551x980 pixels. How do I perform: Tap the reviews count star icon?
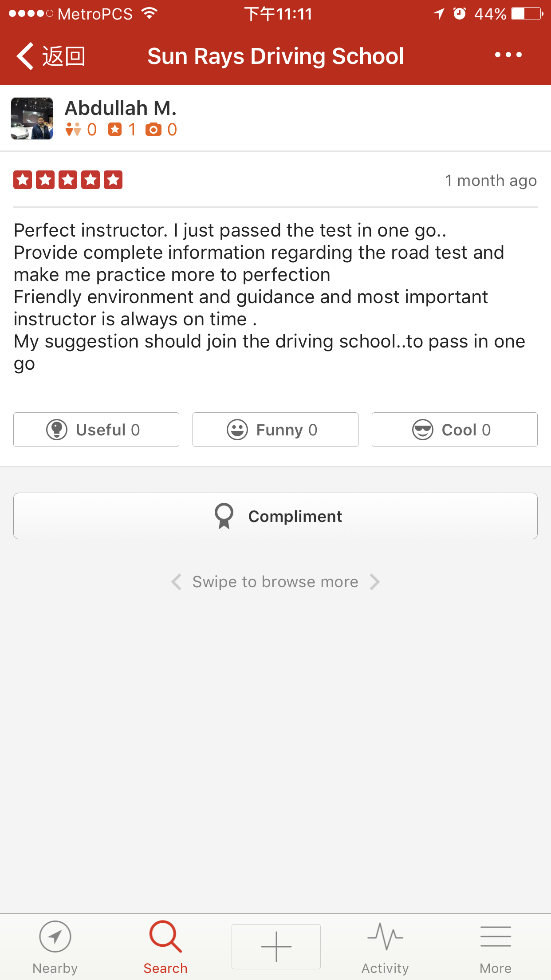115,130
